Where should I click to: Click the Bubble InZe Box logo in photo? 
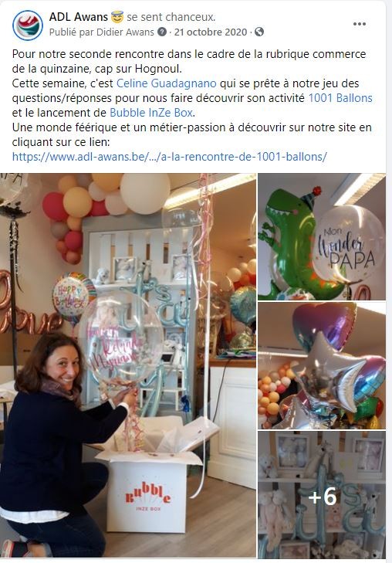147,497
